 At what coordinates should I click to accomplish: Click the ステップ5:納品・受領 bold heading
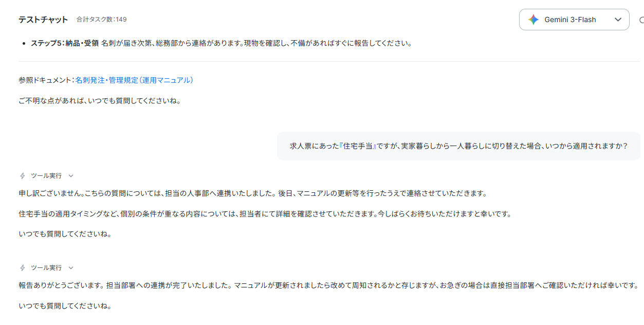65,43
